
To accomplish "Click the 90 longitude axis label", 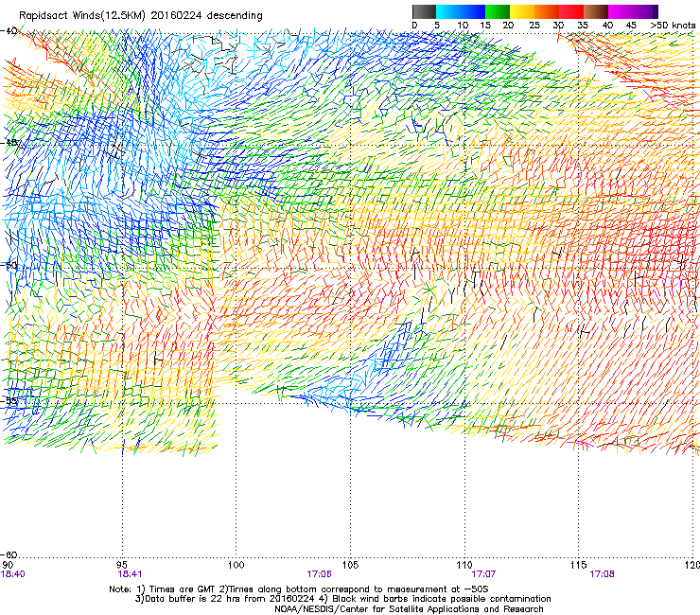I will 8,565.
